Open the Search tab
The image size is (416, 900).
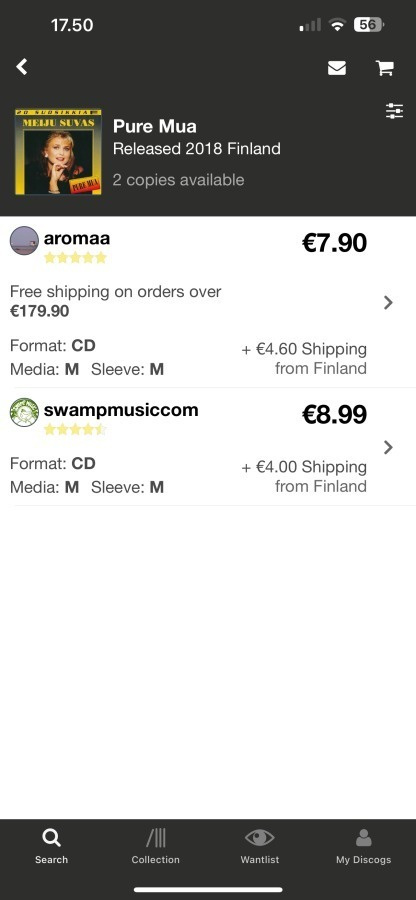point(51,846)
